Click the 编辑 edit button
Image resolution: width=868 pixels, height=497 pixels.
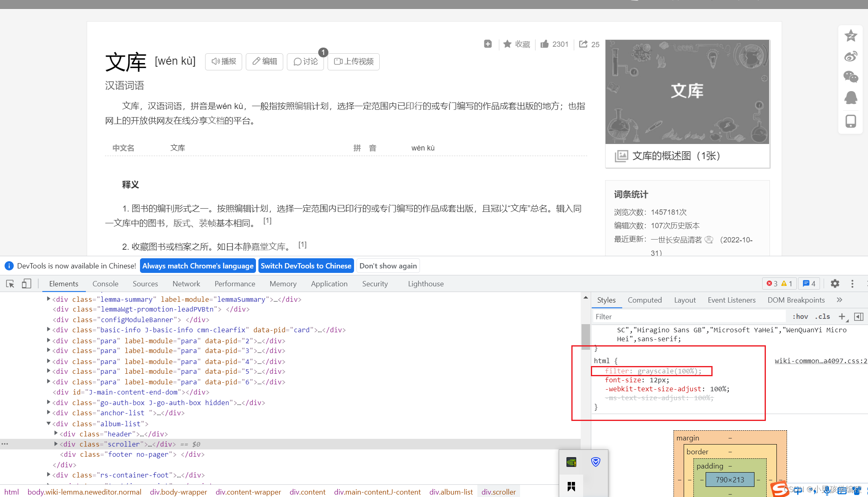point(265,61)
